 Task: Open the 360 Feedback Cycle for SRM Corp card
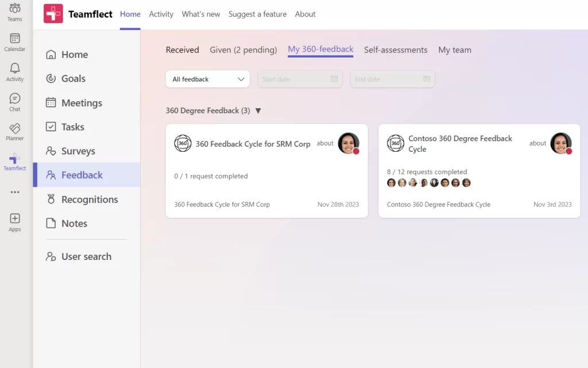click(x=253, y=144)
